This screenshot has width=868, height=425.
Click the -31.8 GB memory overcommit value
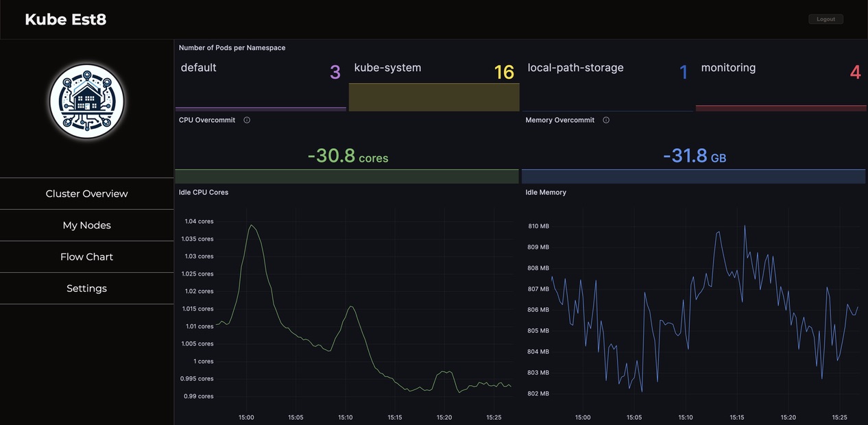694,156
